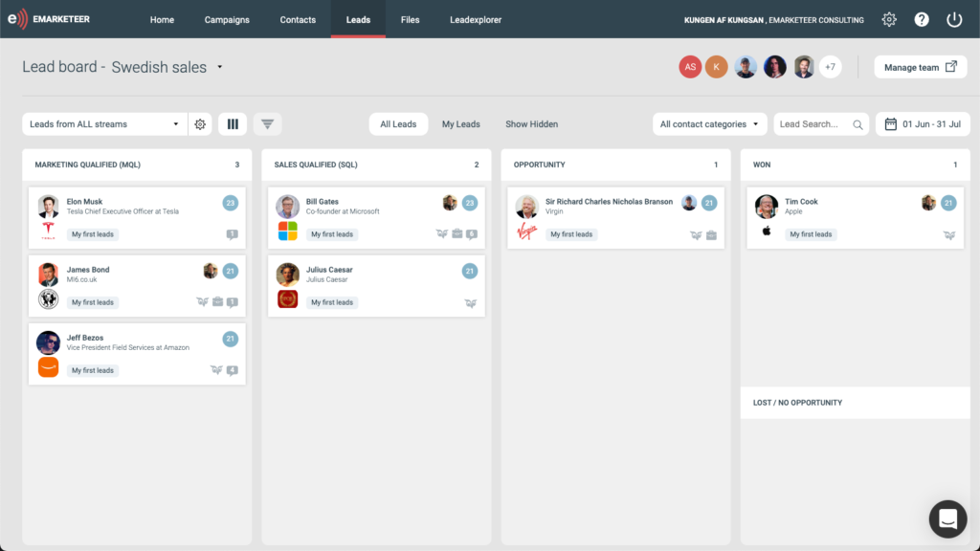This screenshot has width=980, height=551.
Task: Click the Emarketeer logo
Action: pyautogui.click(x=49, y=19)
